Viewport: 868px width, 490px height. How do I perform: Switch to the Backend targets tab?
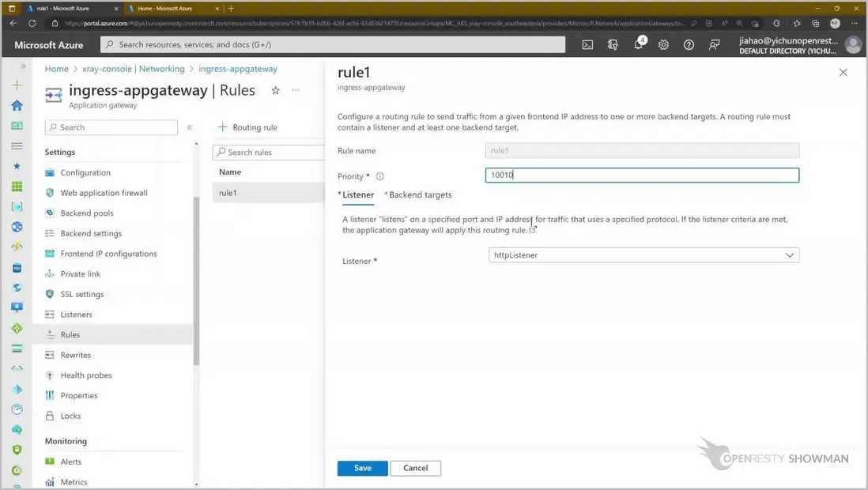pos(420,194)
